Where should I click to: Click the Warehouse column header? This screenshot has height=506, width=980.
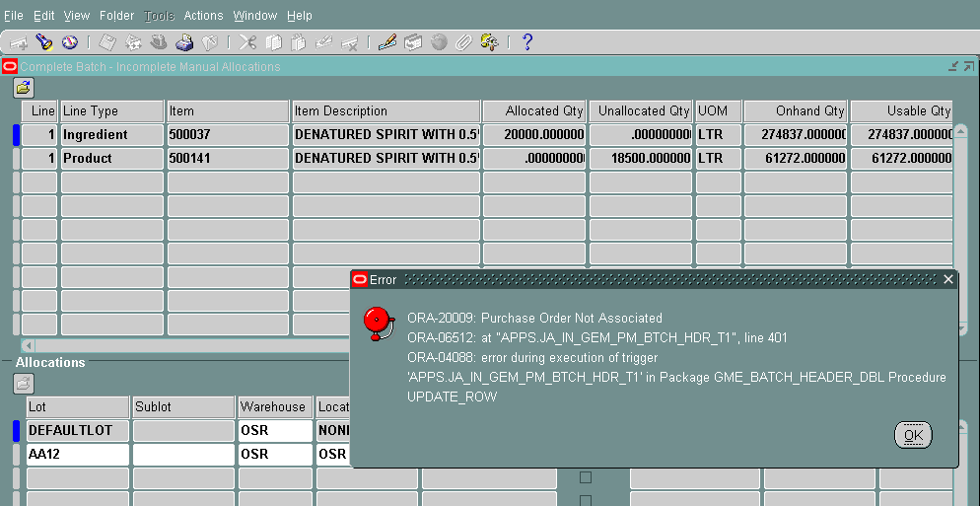coord(275,407)
